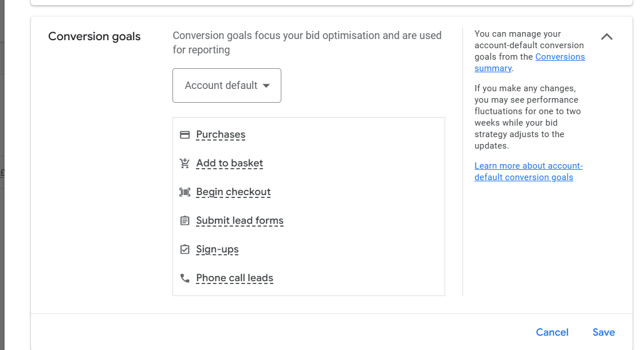The height and width of the screenshot is (350, 644).
Task: Save the conversion goals settings
Action: click(603, 332)
